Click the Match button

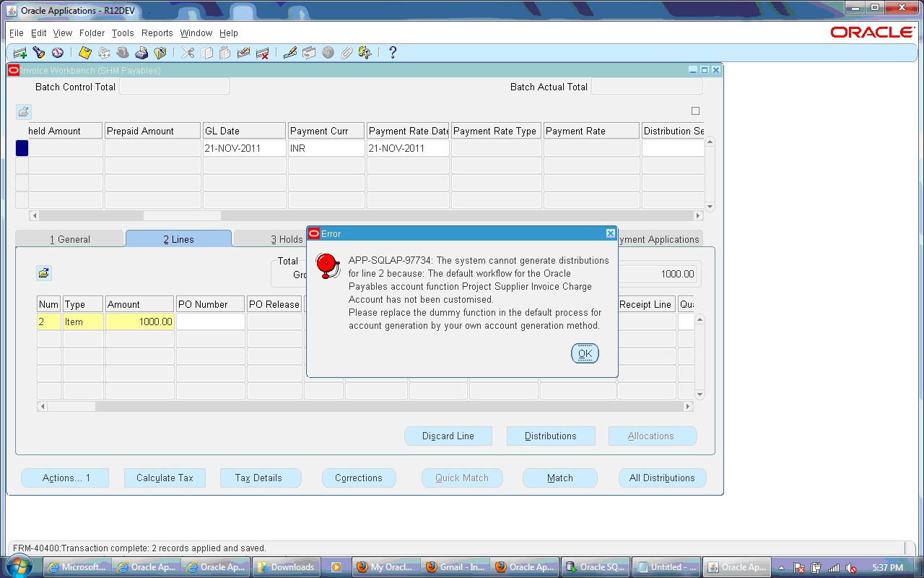[560, 478]
